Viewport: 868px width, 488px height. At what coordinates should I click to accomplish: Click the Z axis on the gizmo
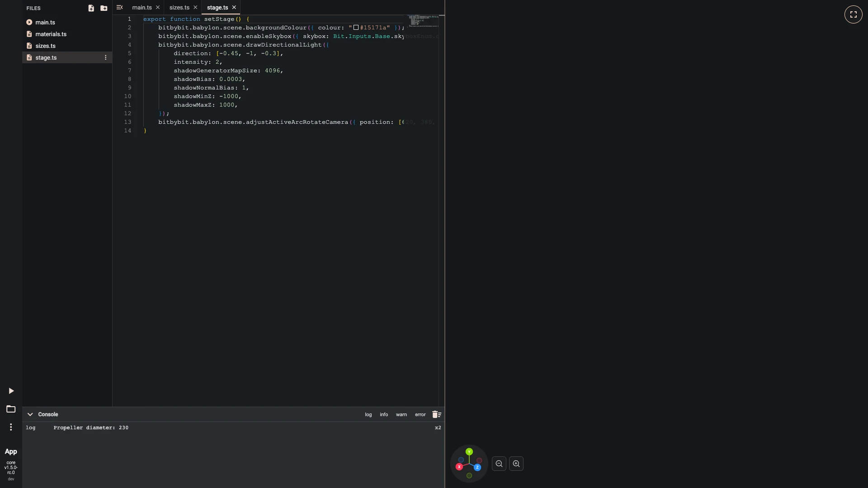pos(477,467)
